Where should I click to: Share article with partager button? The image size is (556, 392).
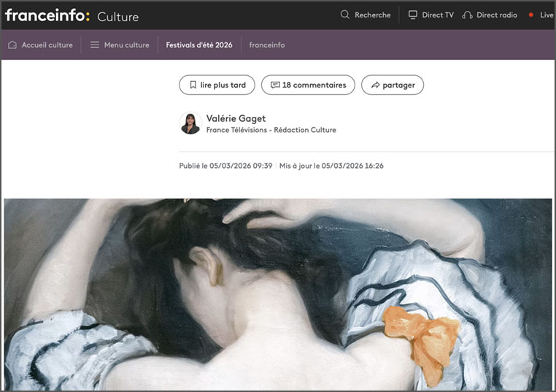coord(393,85)
